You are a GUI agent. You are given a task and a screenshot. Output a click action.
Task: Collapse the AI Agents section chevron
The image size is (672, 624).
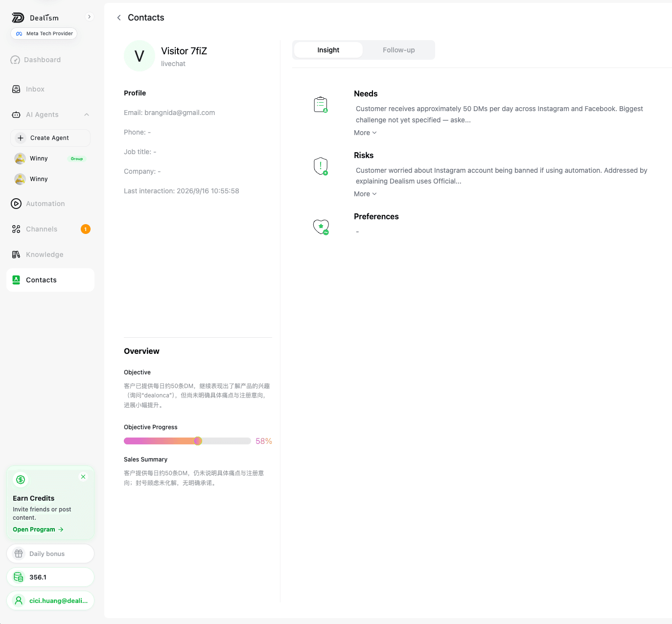(87, 115)
